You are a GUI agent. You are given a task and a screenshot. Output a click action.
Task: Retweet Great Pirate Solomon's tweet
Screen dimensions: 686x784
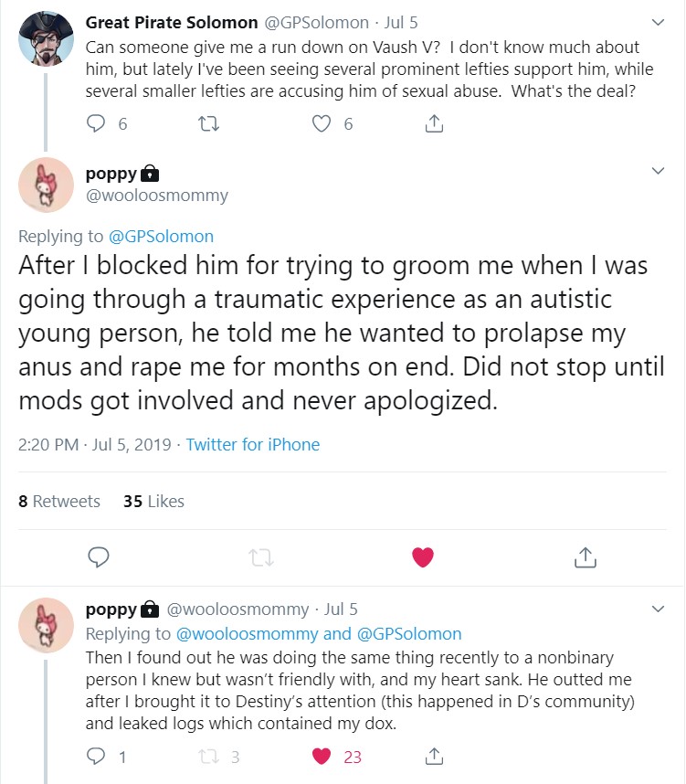[210, 124]
